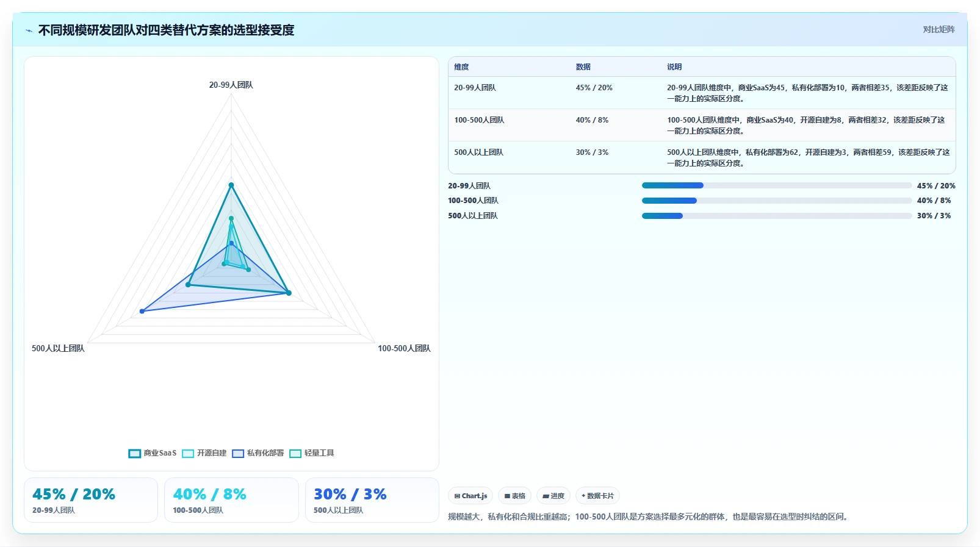The image size is (980, 547).
Task: Toggle 轻量工具 legend swatch
Action: [295, 453]
